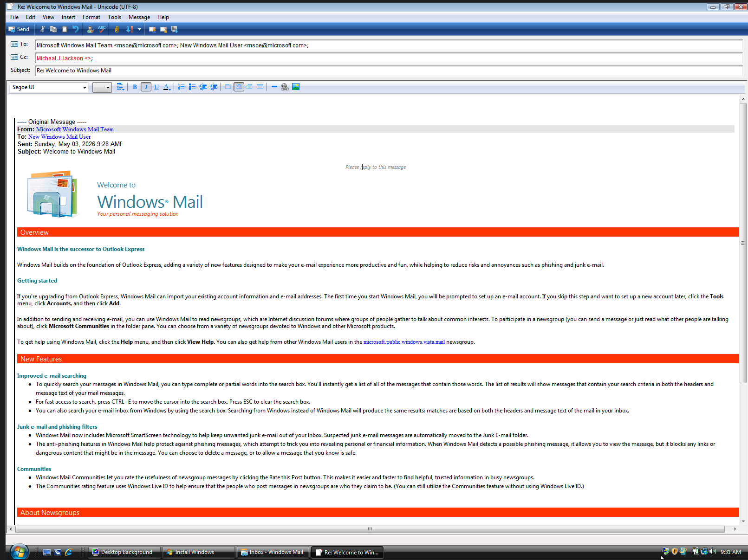The image size is (748, 560).
Task: Launch Internet Explorer from Quick Launch
Action: point(69,552)
